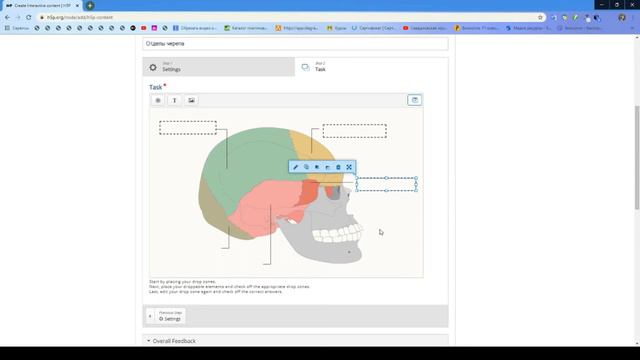
Task: Click the page vertical scrollbar thumb
Action: click(637, 158)
